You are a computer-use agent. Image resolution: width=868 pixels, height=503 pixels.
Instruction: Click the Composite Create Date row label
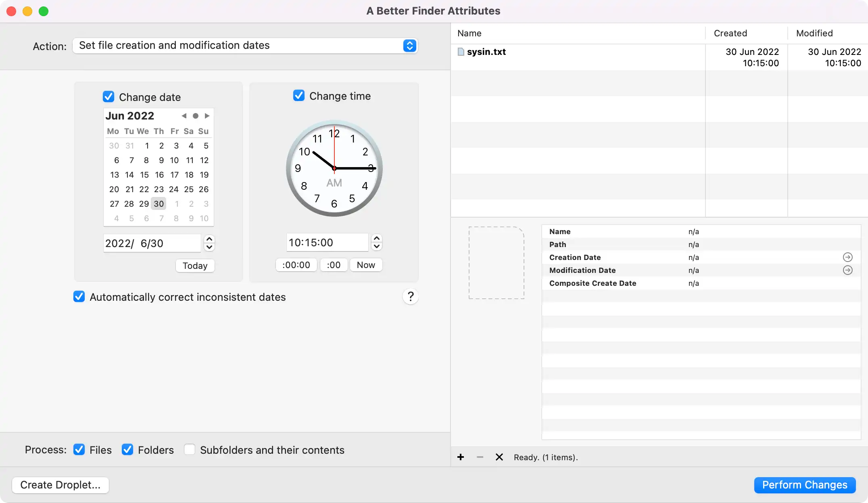593,283
